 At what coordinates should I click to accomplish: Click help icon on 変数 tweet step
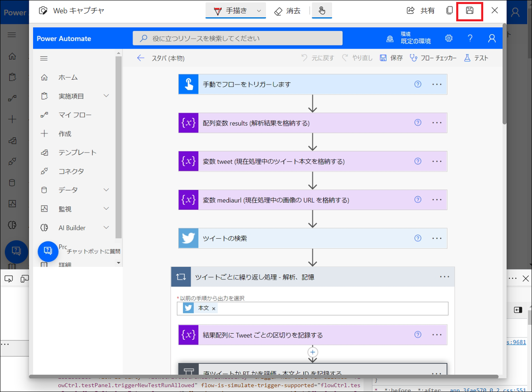(x=418, y=161)
